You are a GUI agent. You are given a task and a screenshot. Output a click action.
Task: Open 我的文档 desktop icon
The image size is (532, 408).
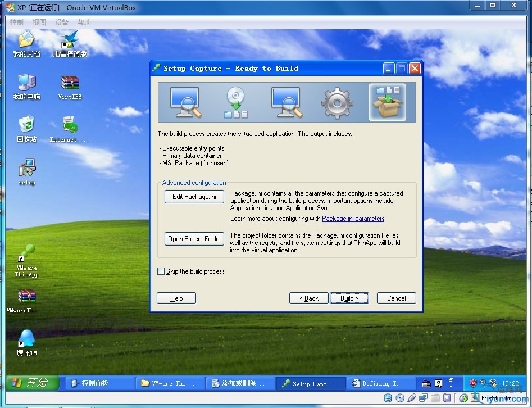pos(26,44)
